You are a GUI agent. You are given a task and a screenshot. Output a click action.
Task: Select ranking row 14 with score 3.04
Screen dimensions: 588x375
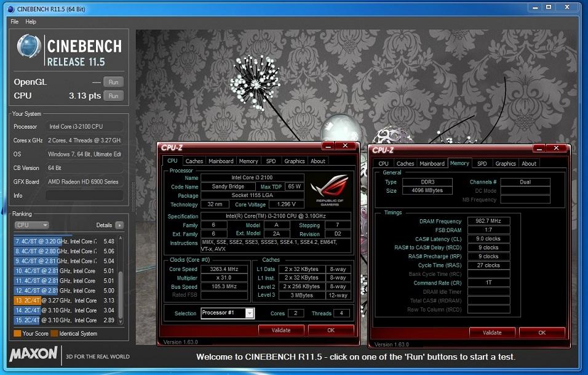coord(65,310)
